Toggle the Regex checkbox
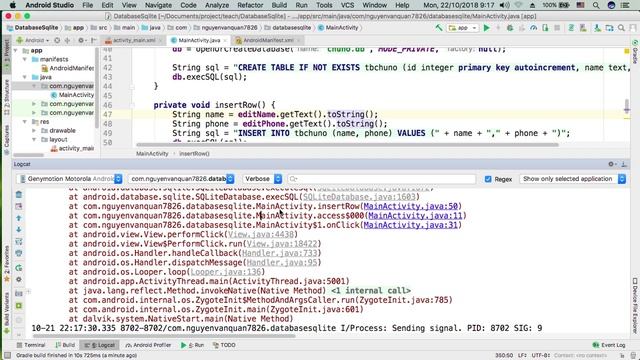 [x=488, y=179]
